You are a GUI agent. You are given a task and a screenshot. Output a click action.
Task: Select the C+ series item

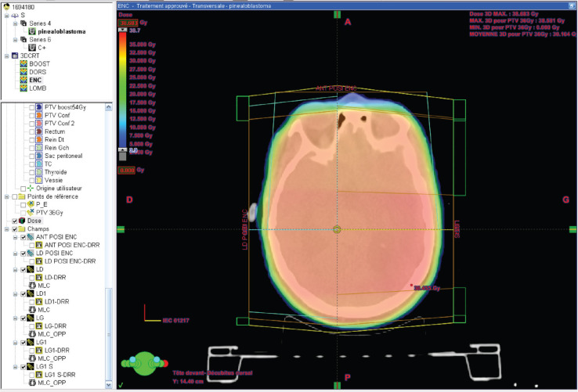coord(42,48)
